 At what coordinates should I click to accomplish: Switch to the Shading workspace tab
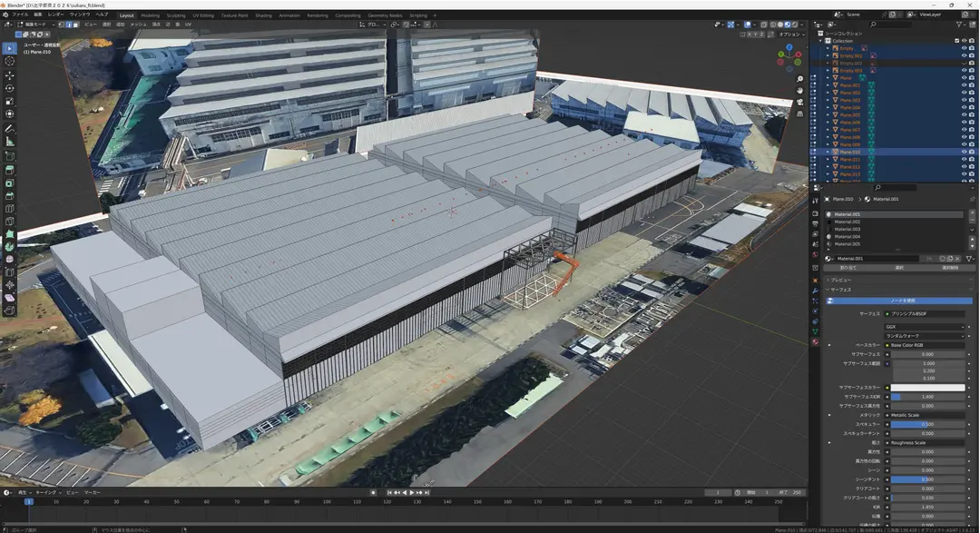[263, 15]
